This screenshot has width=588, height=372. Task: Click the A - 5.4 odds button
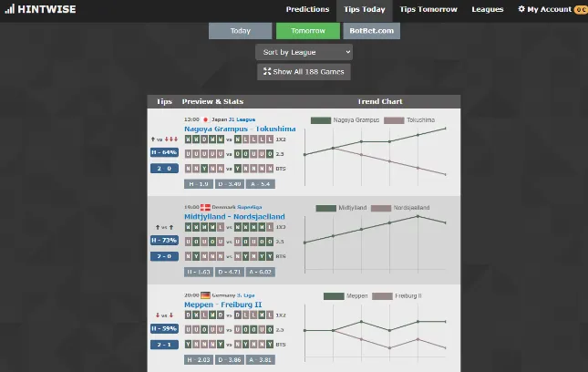(x=260, y=184)
